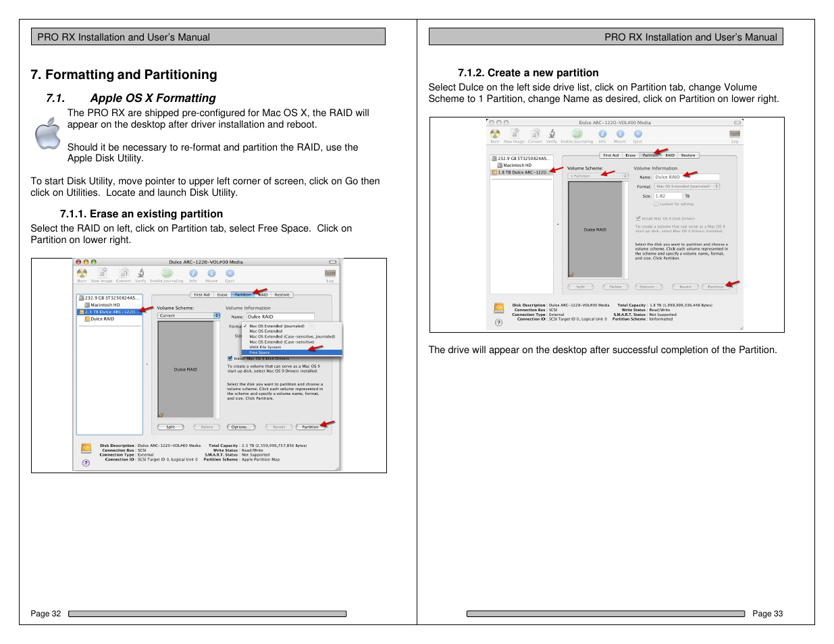Open the Log icon in page 33 Disk Utility

[x=735, y=134]
